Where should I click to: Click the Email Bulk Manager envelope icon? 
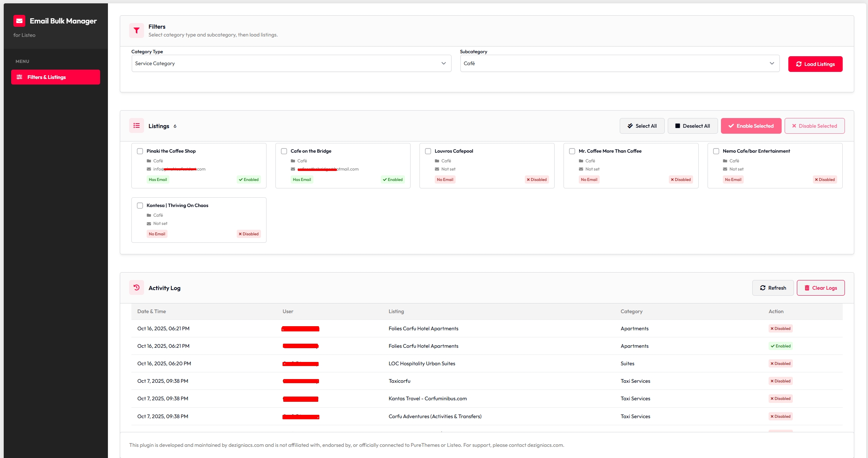(x=19, y=21)
